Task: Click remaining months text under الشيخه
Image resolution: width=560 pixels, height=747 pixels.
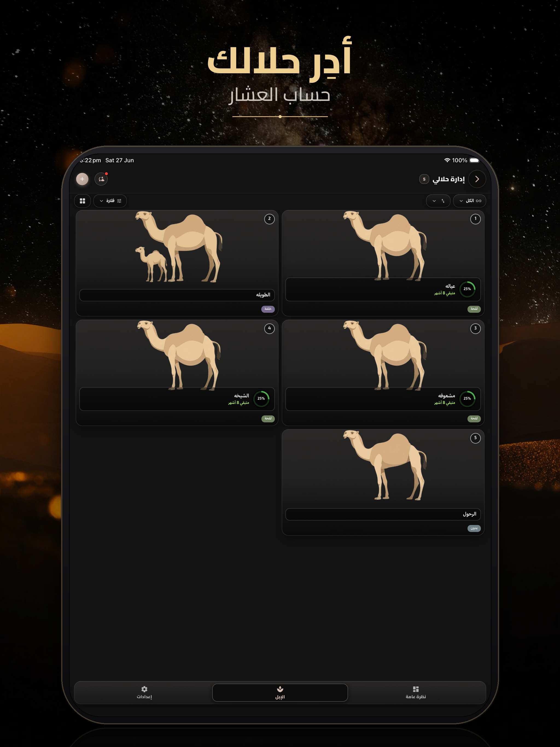Action: (x=238, y=403)
